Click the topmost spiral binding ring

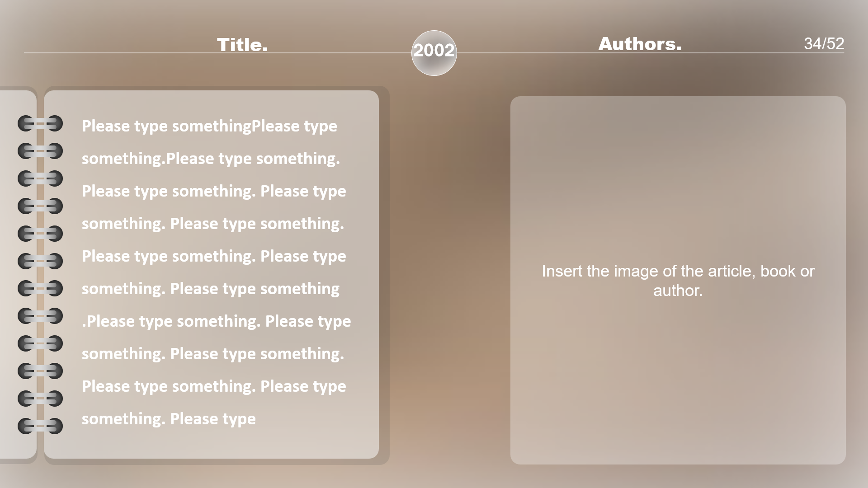click(x=40, y=123)
